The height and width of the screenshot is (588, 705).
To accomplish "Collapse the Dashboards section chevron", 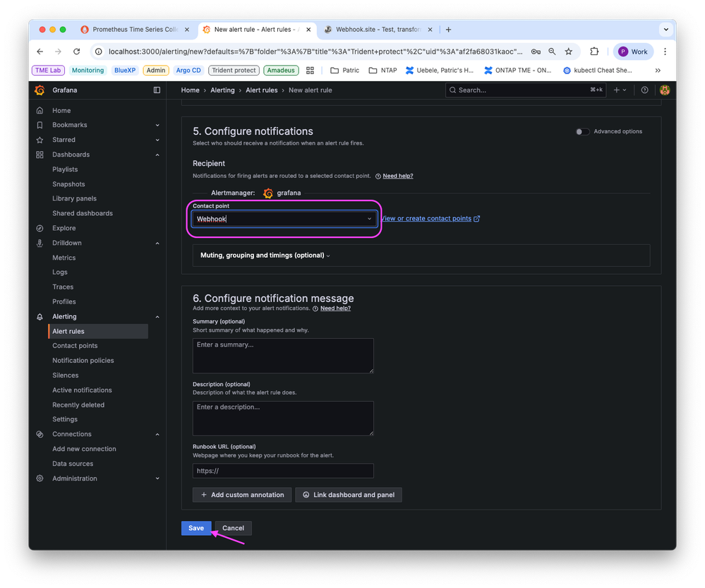I will click(157, 154).
